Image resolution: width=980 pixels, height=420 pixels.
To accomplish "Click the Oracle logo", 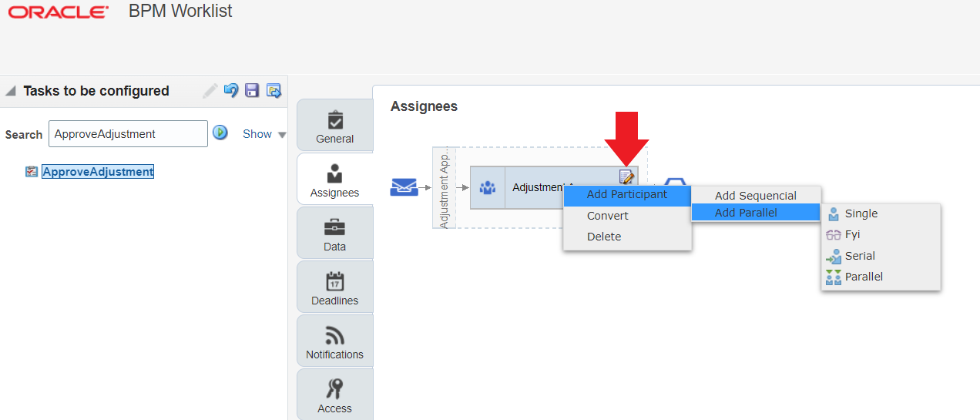I will [58, 12].
